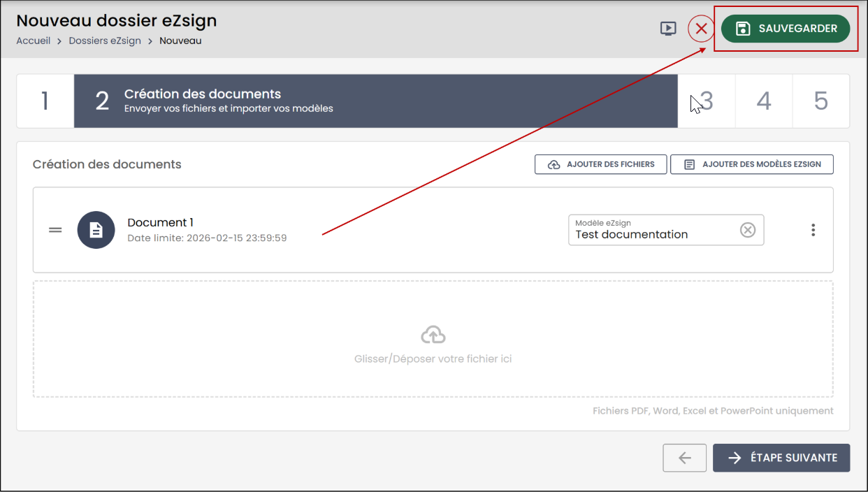Proceed with Étape suivante button
Screen dimensions: 868x492
781,458
